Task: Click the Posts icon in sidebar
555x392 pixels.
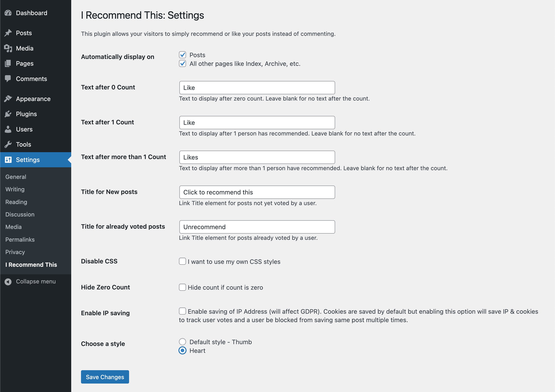Action: 8,33
